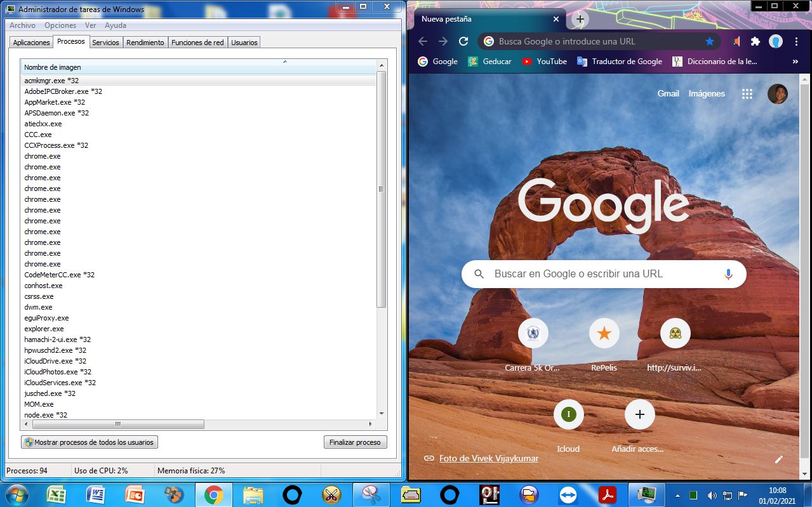812x507 pixels.
Task: Open Adobe Acrobat from the taskbar
Action: [x=608, y=494]
